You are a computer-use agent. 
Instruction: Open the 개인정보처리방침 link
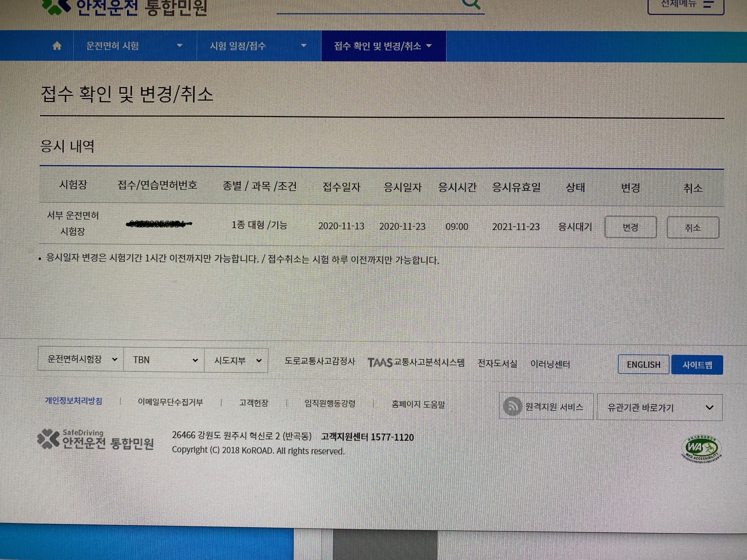point(74,401)
